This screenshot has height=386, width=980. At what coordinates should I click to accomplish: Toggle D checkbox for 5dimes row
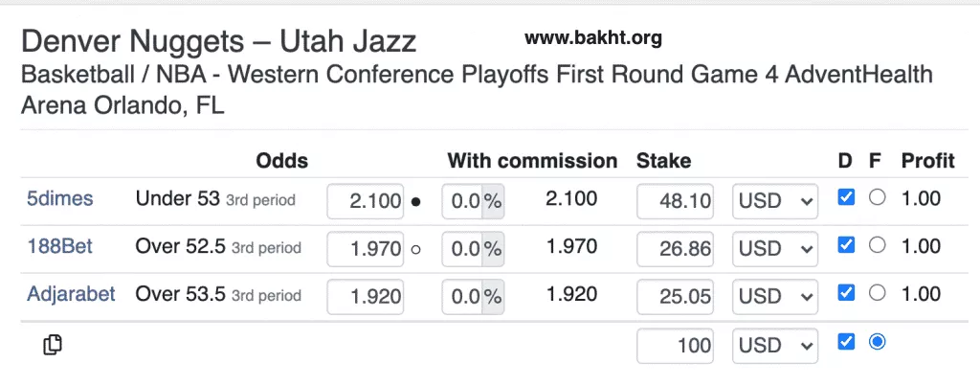[845, 197]
